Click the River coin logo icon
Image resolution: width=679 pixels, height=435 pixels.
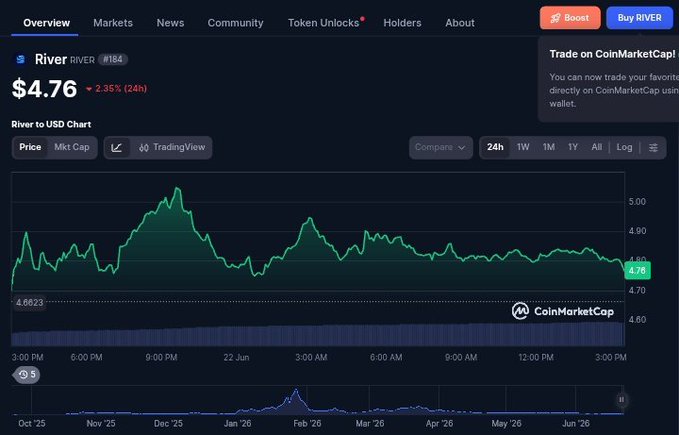pyautogui.click(x=20, y=59)
